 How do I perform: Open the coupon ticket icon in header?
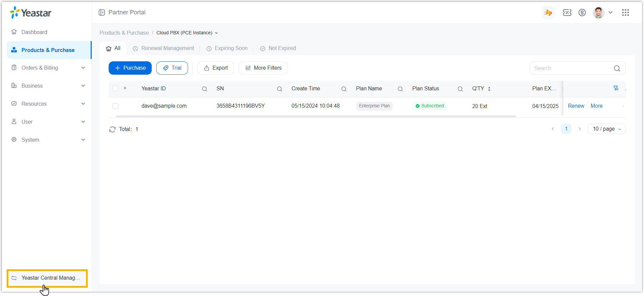coord(567,12)
